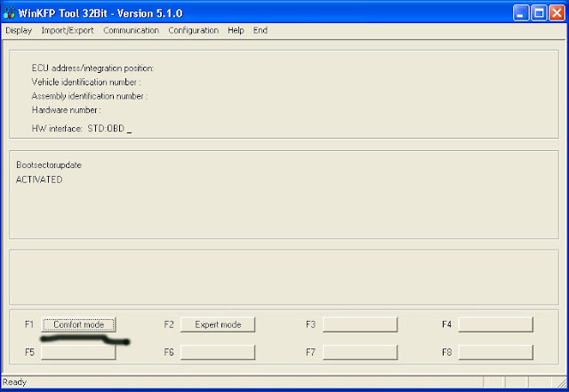
Task: Click the blank F6 button
Action: coord(218,352)
